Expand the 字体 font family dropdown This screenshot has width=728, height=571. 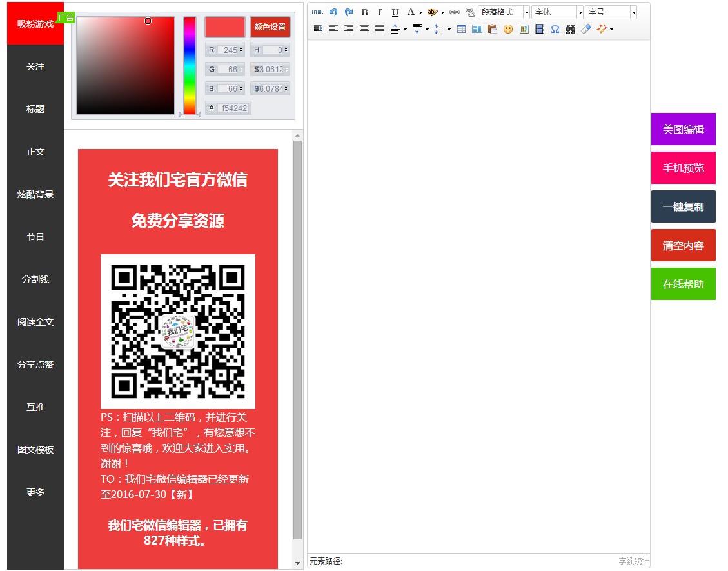tap(557, 12)
